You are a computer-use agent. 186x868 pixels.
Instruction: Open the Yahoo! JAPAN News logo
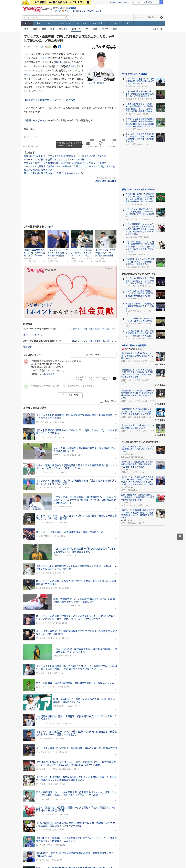tap(37, 9)
